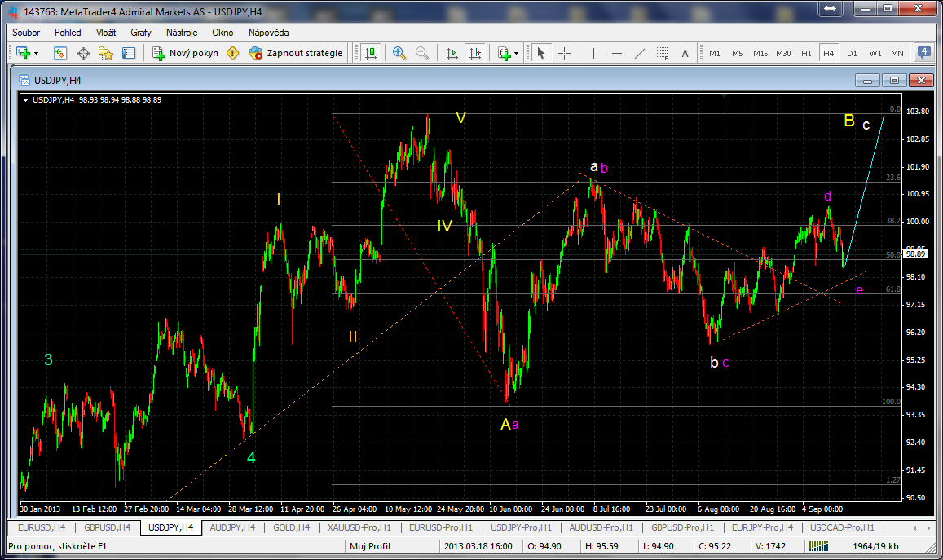Click the chart title triangle next to USDJPY,H4
943x560 pixels.
26,100
